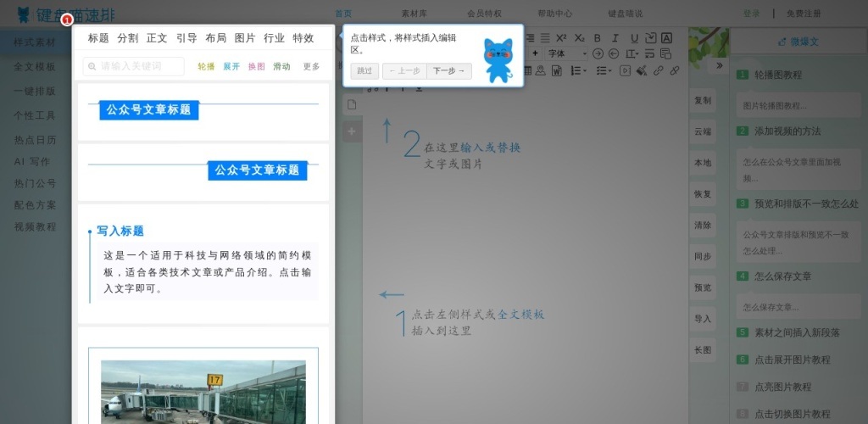Open 全文模板 in left sidebar

pos(35,66)
